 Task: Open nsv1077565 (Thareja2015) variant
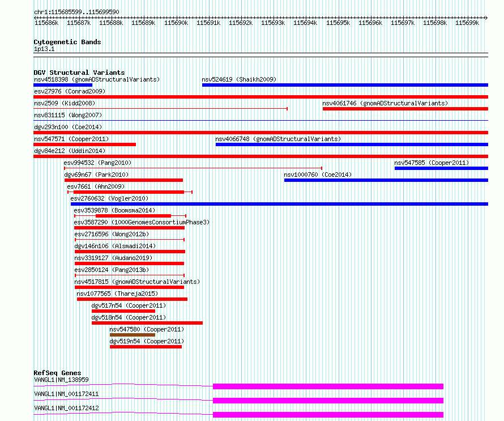coord(117,294)
